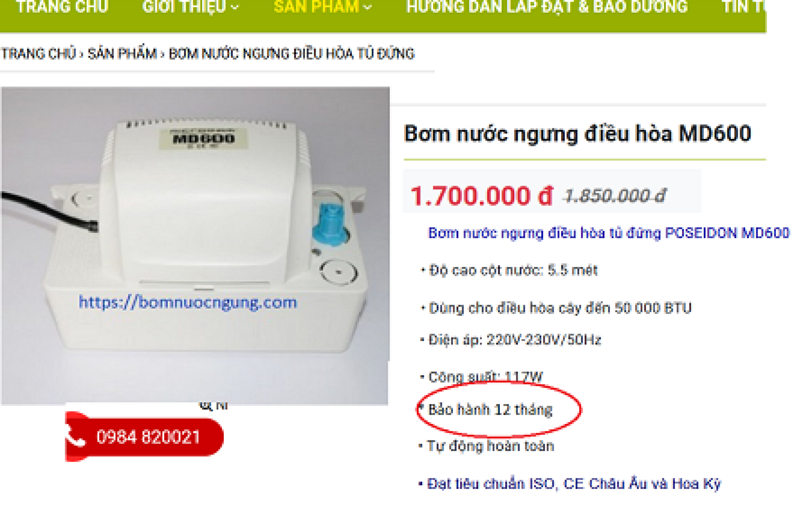
Task: Click the circled Bảo hành 12 tháng text
Action: pos(490,410)
